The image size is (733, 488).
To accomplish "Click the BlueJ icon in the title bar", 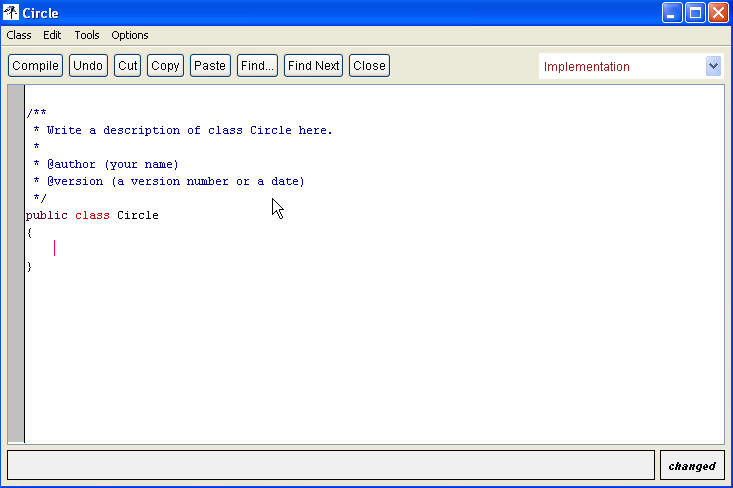I will point(11,13).
